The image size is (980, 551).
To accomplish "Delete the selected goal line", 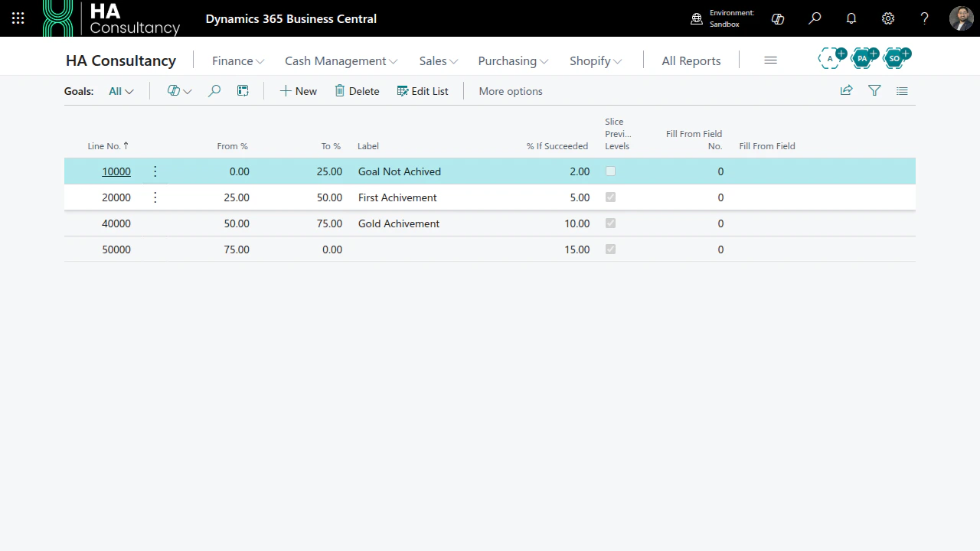I will click(x=357, y=91).
